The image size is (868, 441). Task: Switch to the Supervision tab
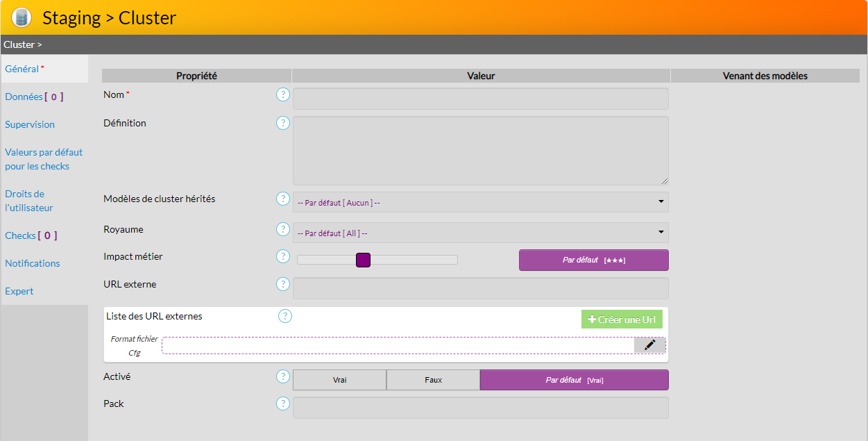(x=30, y=124)
